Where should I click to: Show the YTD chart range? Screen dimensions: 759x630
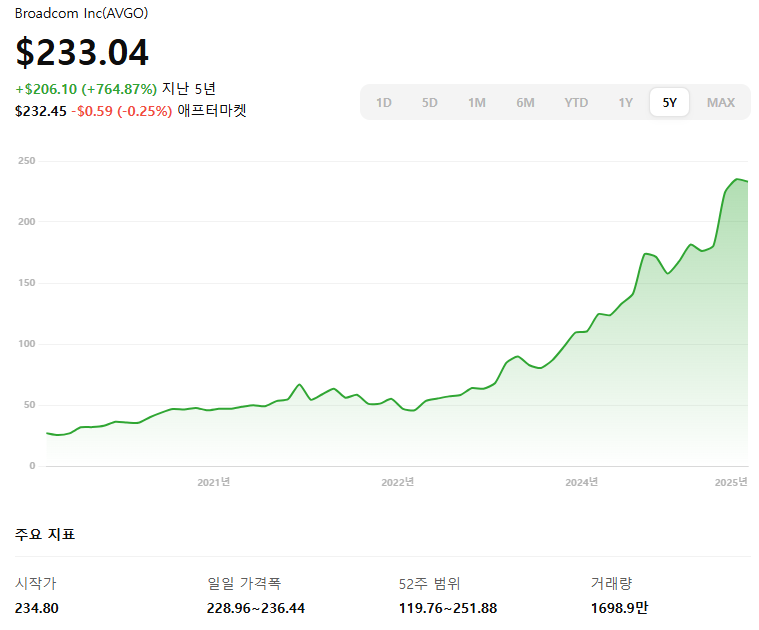click(576, 103)
